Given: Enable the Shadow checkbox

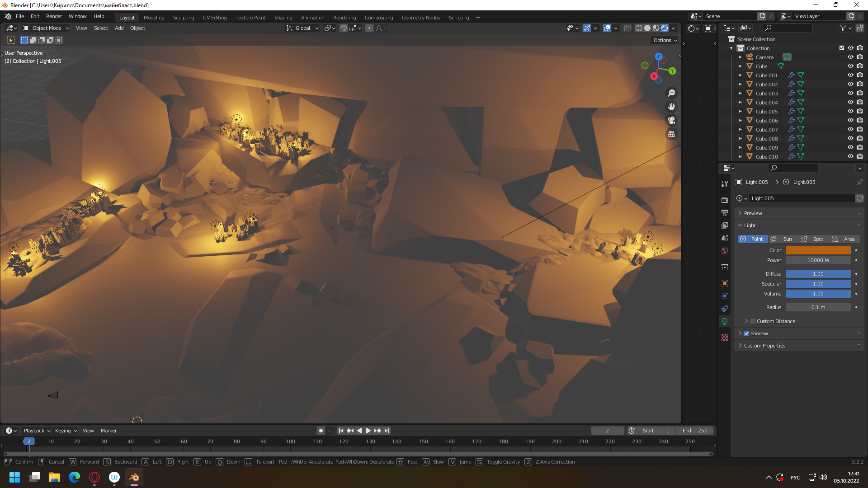Looking at the screenshot, I should point(746,333).
